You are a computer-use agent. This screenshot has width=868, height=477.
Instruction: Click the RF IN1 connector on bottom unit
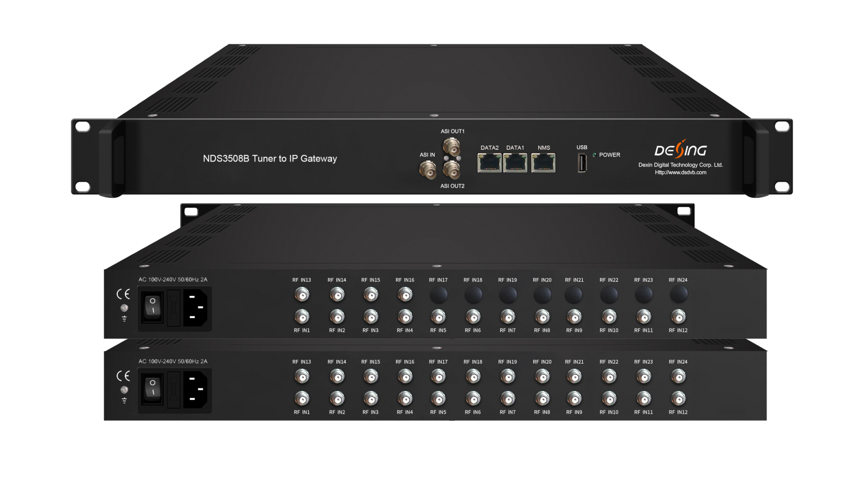(x=302, y=398)
